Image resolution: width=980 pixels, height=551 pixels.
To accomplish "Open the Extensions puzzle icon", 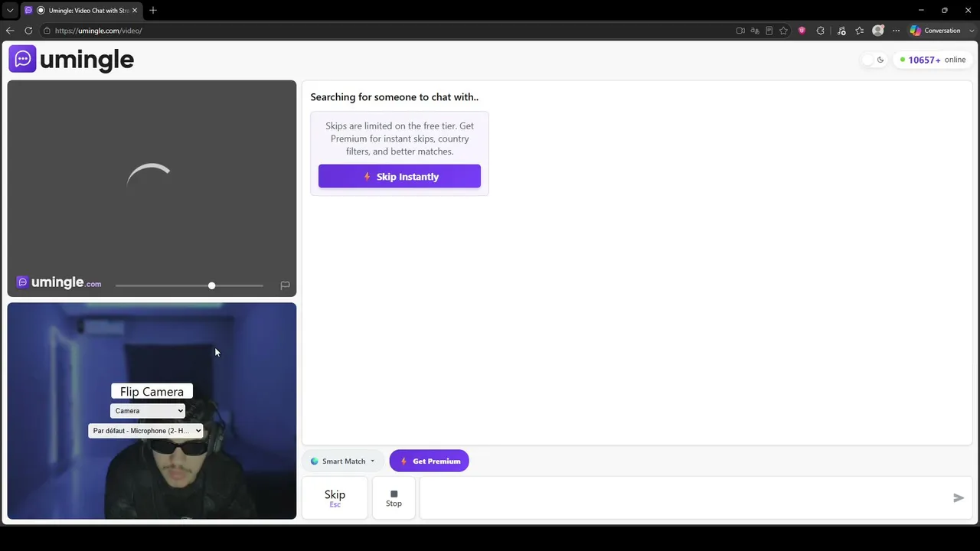I will (x=821, y=31).
